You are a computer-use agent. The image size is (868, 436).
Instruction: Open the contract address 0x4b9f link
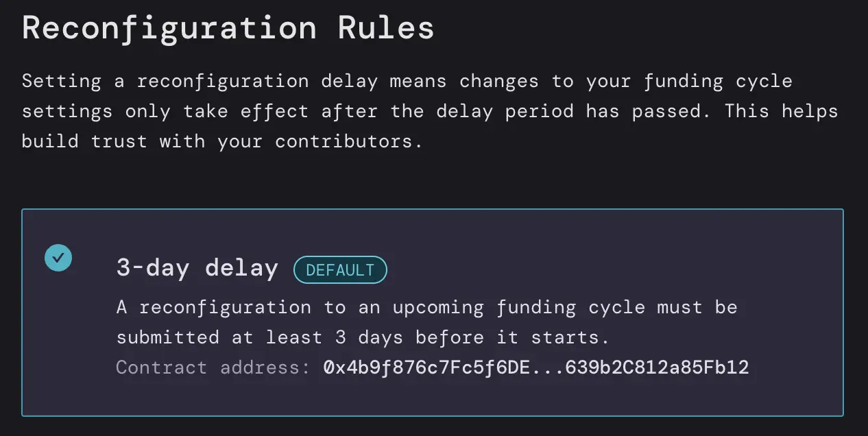535,367
